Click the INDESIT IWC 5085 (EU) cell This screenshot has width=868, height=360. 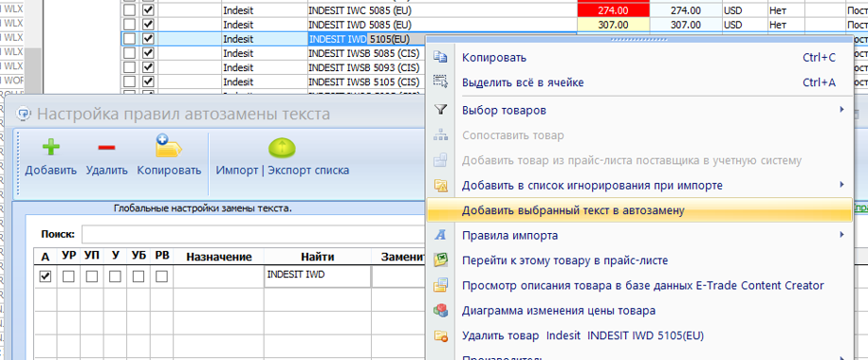click(x=442, y=10)
